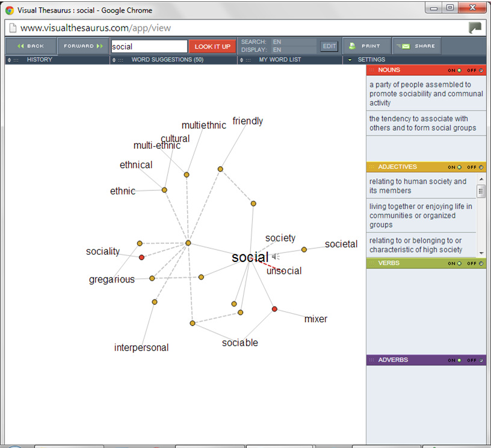This screenshot has height=448, width=491.
Task: Click the printer icon in Print button
Action: coord(352,46)
